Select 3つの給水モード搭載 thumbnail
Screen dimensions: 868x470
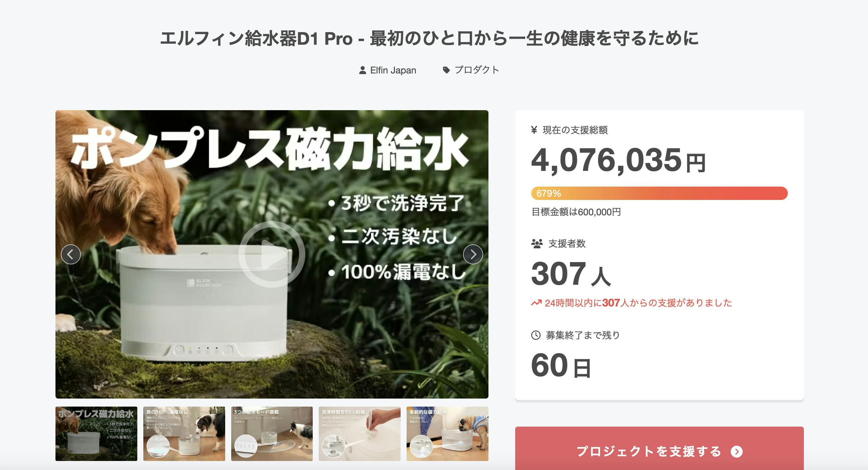(272, 434)
